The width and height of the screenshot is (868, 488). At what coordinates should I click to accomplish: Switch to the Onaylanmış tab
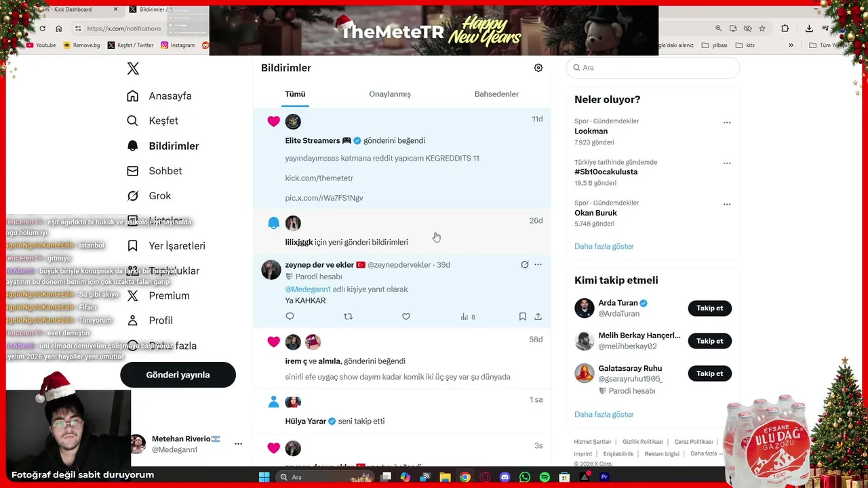coord(390,94)
